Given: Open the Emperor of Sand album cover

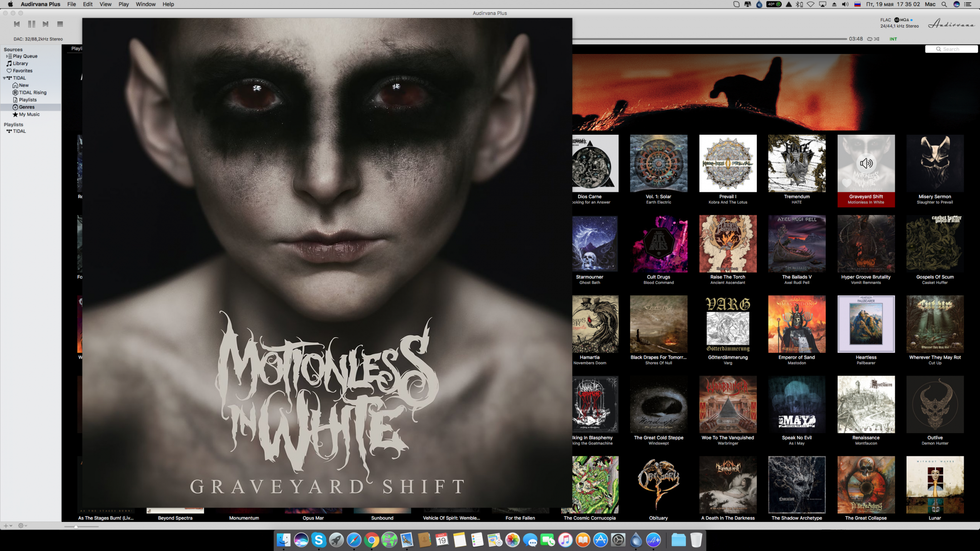Looking at the screenshot, I should tap(797, 324).
